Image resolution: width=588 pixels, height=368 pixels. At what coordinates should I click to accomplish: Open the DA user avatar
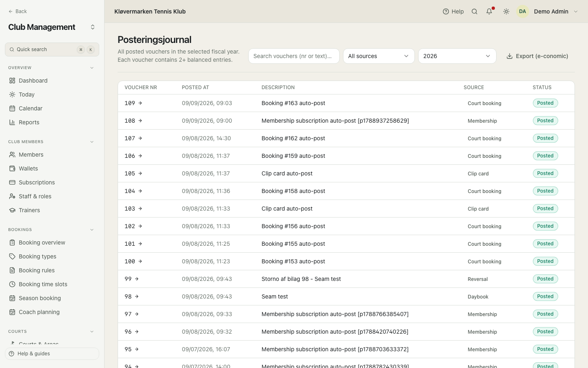(523, 11)
